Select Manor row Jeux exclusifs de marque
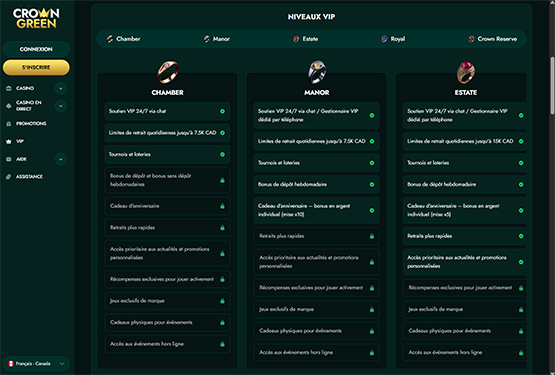The height and width of the screenshot is (375, 555). (316, 309)
